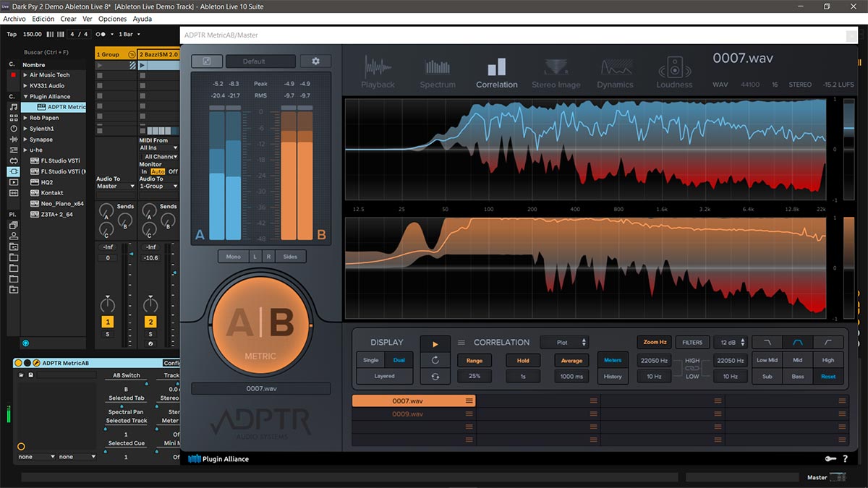Toggle Mono monitoring
Image resolution: width=868 pixels, height=488 pixels.
(x=233, y=257)
